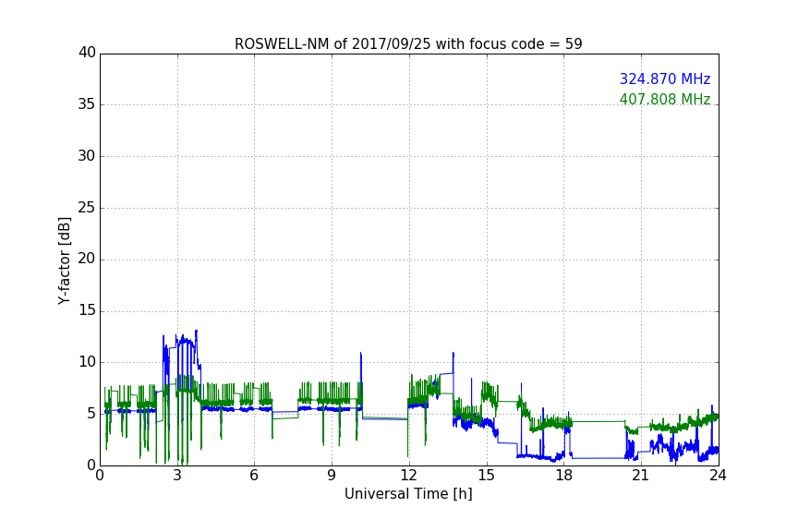The image size is (798, 532).
Task: Click the "Universal Time [h]" axis label
Action: pyautogui.click(x=408, y=494)
